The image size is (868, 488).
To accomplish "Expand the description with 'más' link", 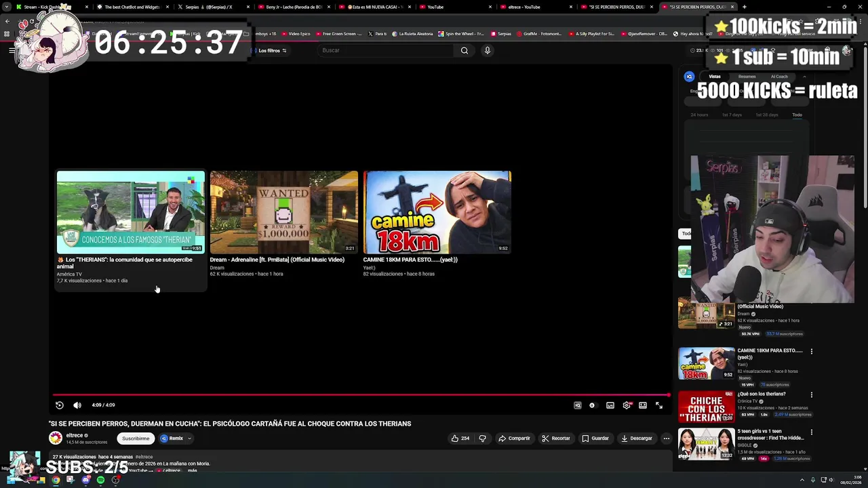I will pos(192,470).
